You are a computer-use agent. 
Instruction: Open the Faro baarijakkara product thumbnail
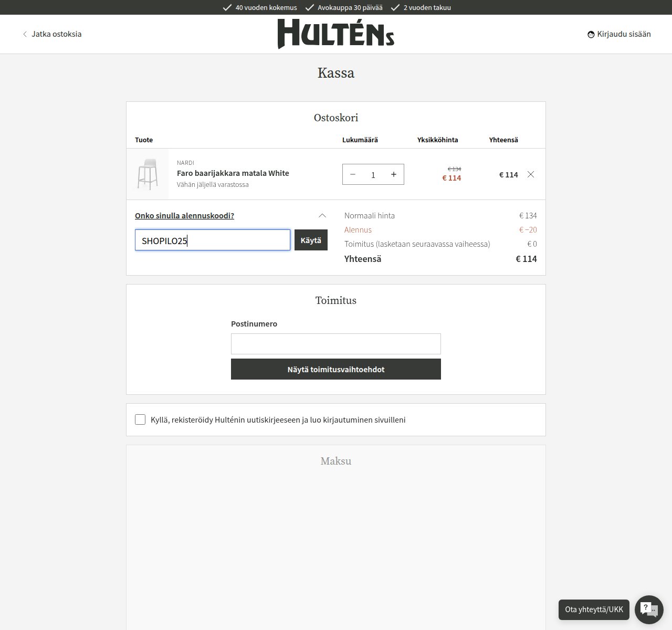tap(148, 174)
